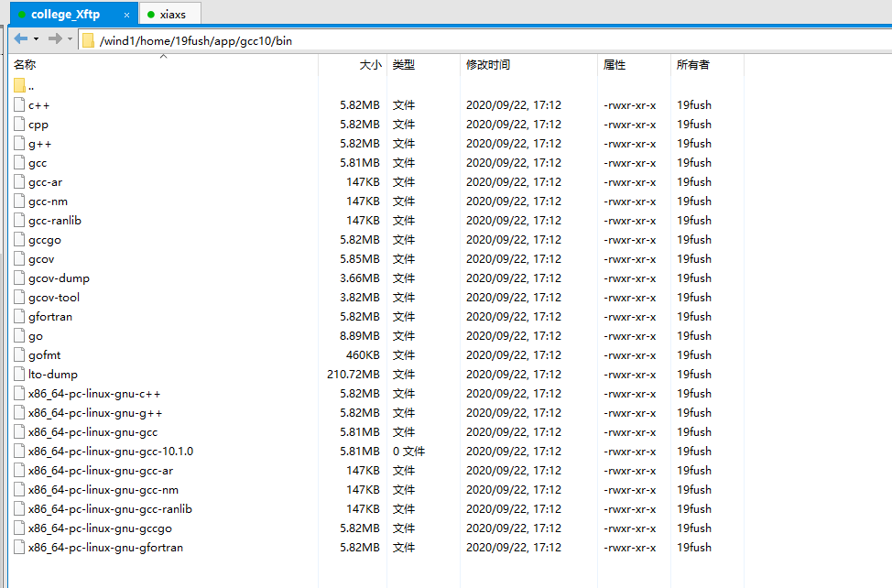Select the gcc-ar file icon
This screenshot has width=892, height=588.
point(19,182)
